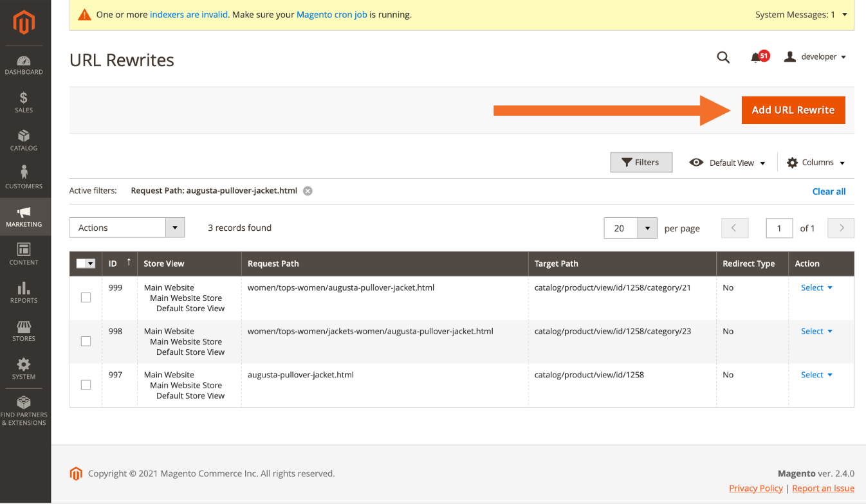The height and width of the screenshot is (504, 866).
Task: Open the Default View dropdown
Action: pyautogui.click(x=726, y=162)
